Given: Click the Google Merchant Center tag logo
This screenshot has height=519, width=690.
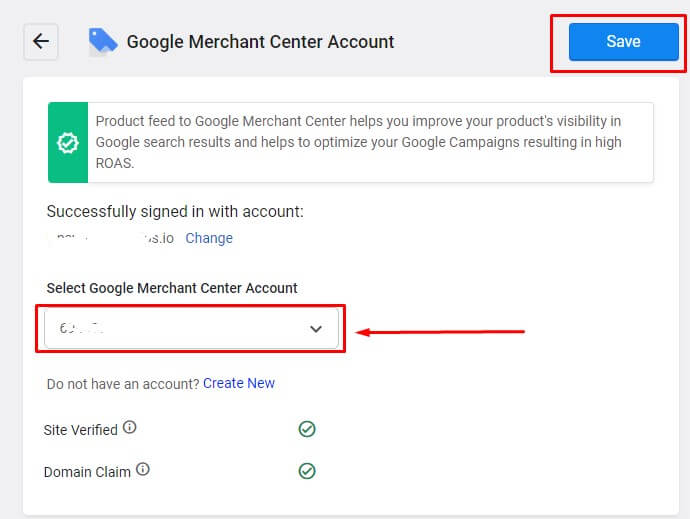Looking at the screenshot, I should click(103, 41).
